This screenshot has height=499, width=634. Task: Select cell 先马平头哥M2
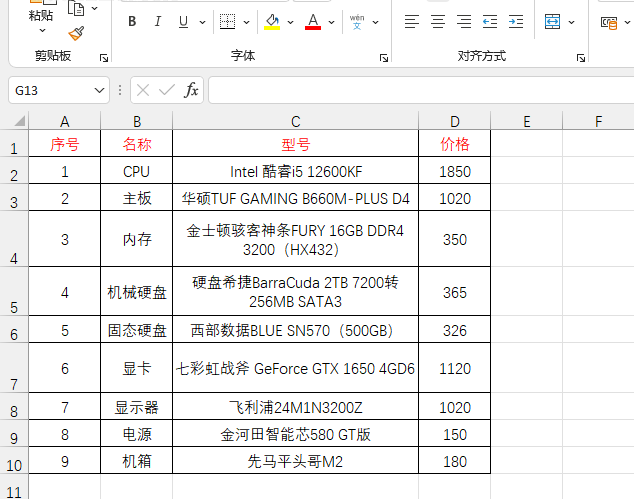click(296, 461)
